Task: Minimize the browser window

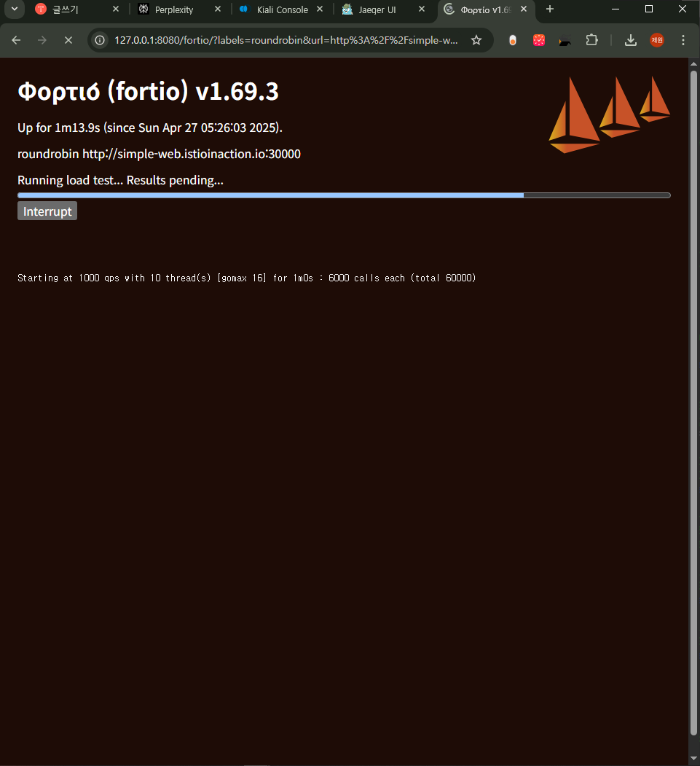Action: click(616, 9)
